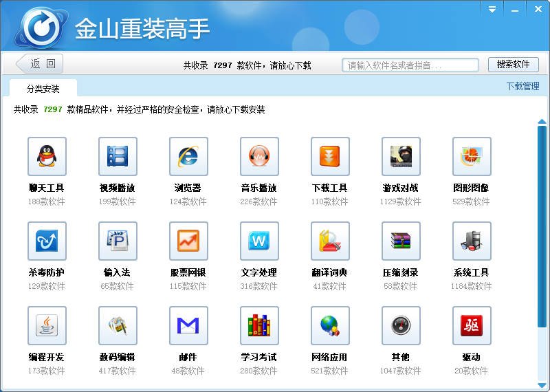Open the 编程开发 Java cup icon

[47, 326]
